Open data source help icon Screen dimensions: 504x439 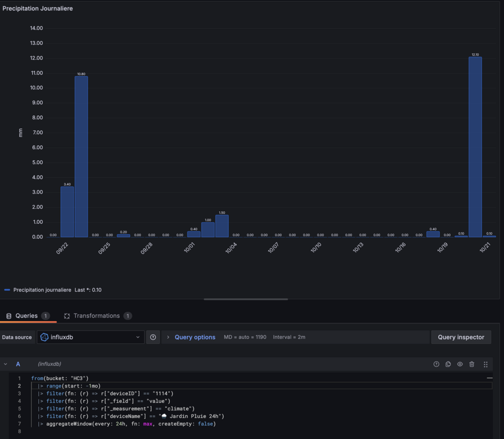[153, 337]
